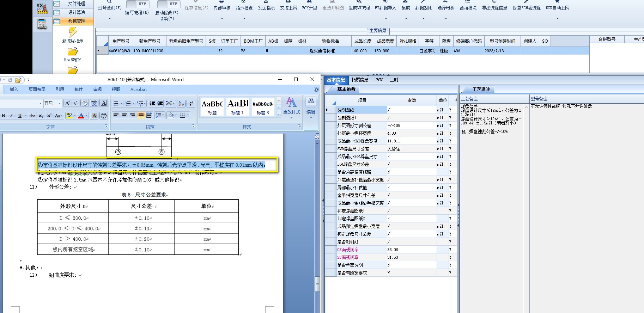Open the font color dropdown arrow
Image resolution: width=644 pixels, height=313 pixels.
coord(87,116)
